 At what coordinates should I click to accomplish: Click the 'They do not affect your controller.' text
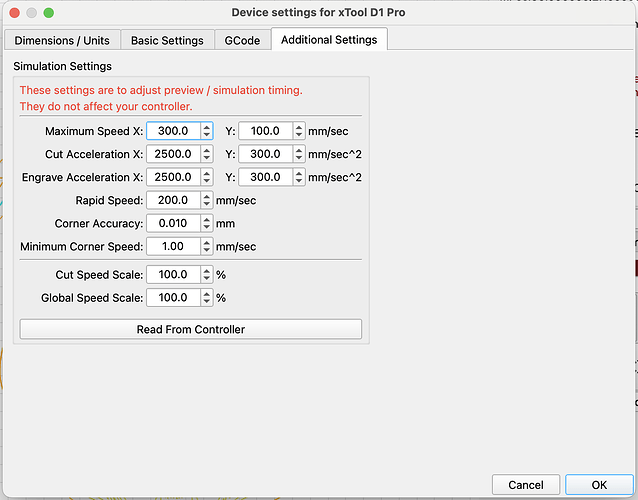[x=106, y=107]
